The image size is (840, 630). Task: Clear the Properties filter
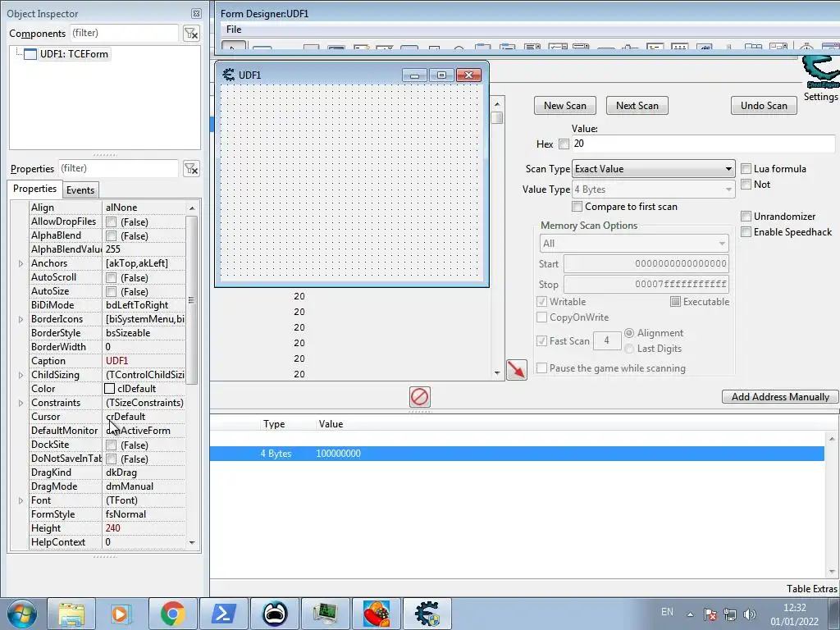click(191, 168)
